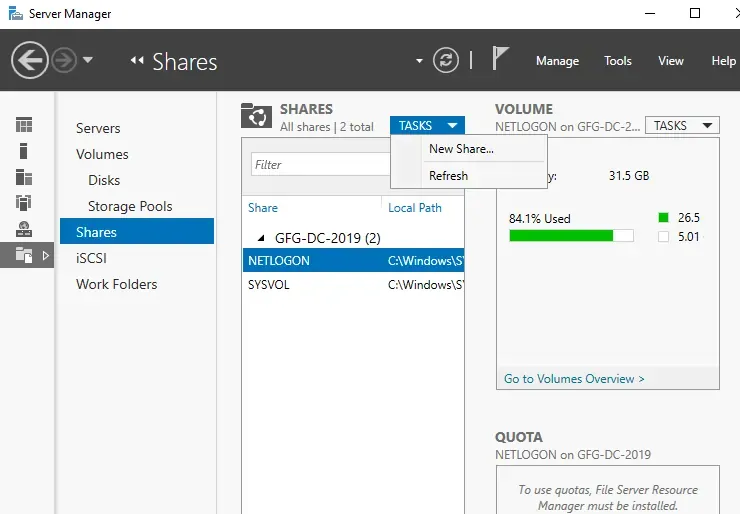Open the Help menu
The image size is (740, 514).
723,61
